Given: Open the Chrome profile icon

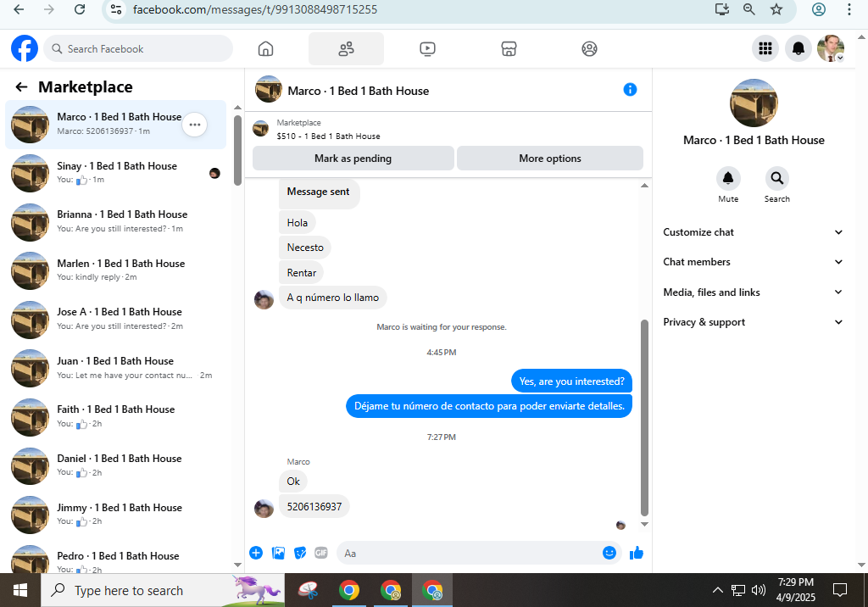Looking at the screenshot, I should (819, 9).
